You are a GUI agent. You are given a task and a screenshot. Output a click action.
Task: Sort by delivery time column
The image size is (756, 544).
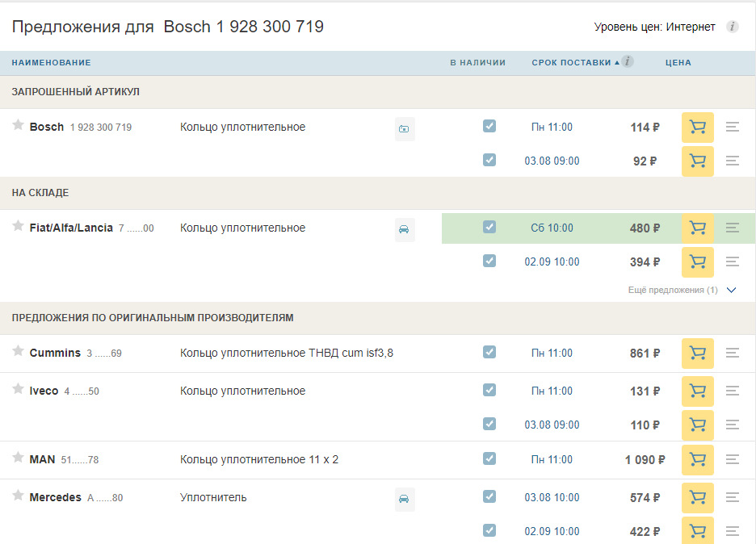pyautogui.click(x=571, y=62)
